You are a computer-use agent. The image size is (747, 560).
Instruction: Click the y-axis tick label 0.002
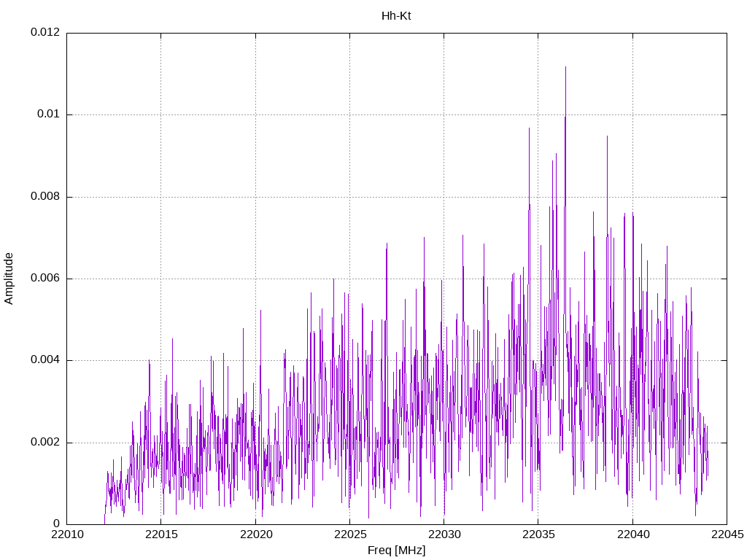coord(45,443)
